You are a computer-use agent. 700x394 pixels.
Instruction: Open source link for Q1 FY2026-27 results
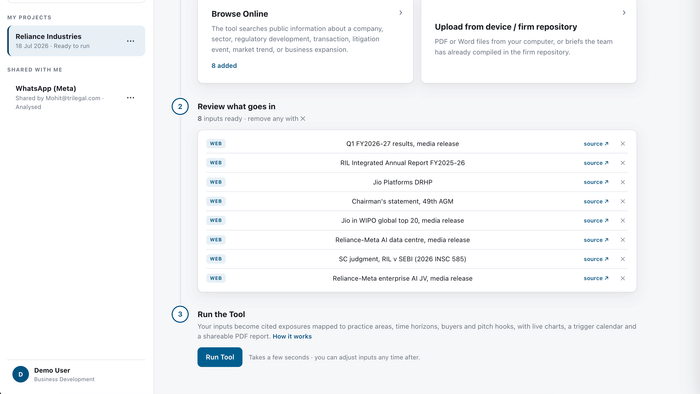pos(596,144)
